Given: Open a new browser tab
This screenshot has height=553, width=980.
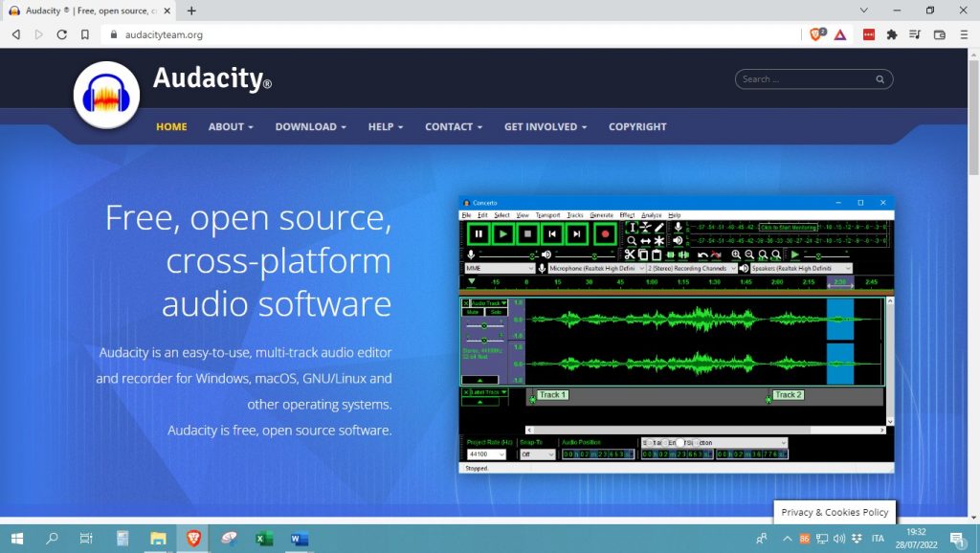Looking at the screenshot, I should coord(191,11).
